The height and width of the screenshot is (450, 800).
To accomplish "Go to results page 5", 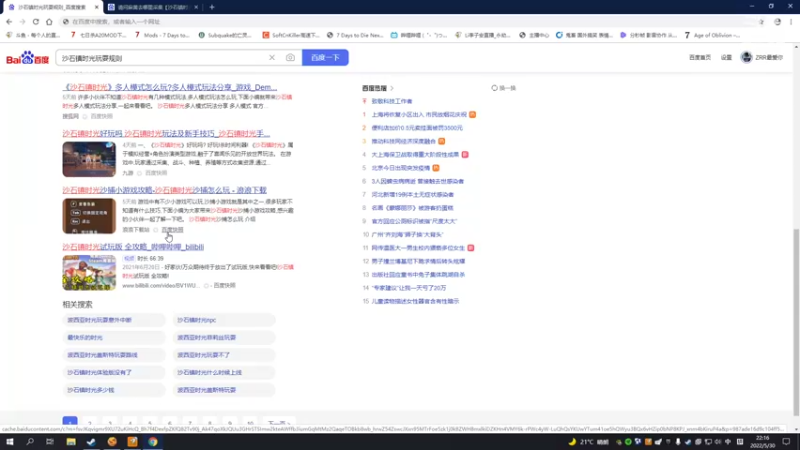I will coord(150,423).
